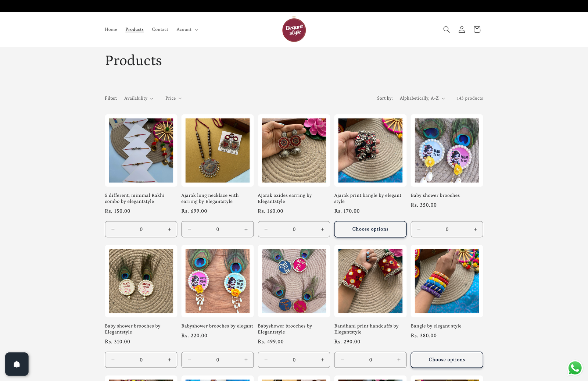This screenshot has height=381, width=588.
Task: Decrease quantity for Bandhani print handcuffs
Action: [x=342, y=360]
